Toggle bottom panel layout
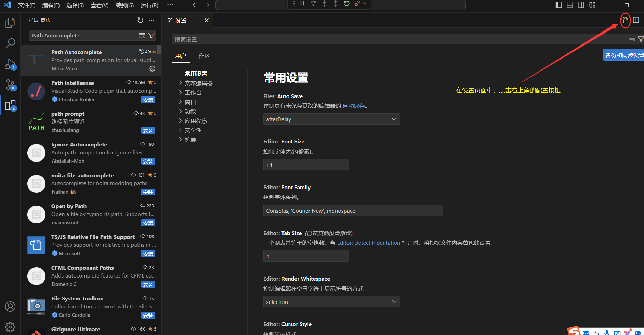This screenshot has width=644, height=335. point(570,5)
